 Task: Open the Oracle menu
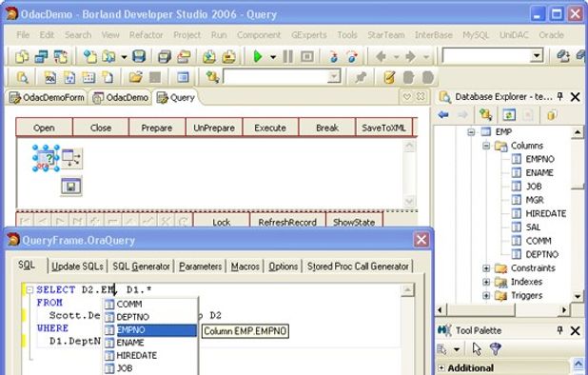[551, 35]
